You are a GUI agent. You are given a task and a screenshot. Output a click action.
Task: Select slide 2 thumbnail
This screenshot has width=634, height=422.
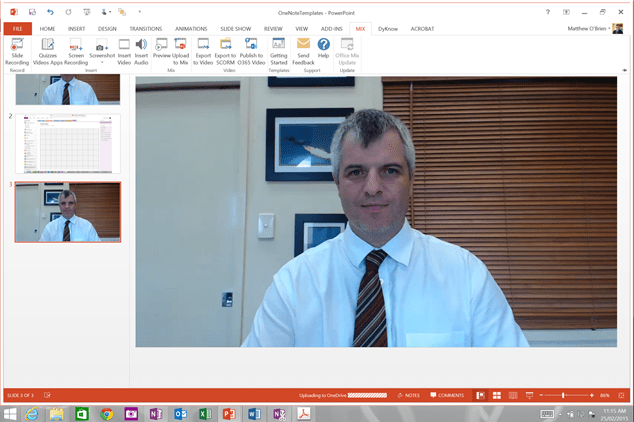click(66, 144)
